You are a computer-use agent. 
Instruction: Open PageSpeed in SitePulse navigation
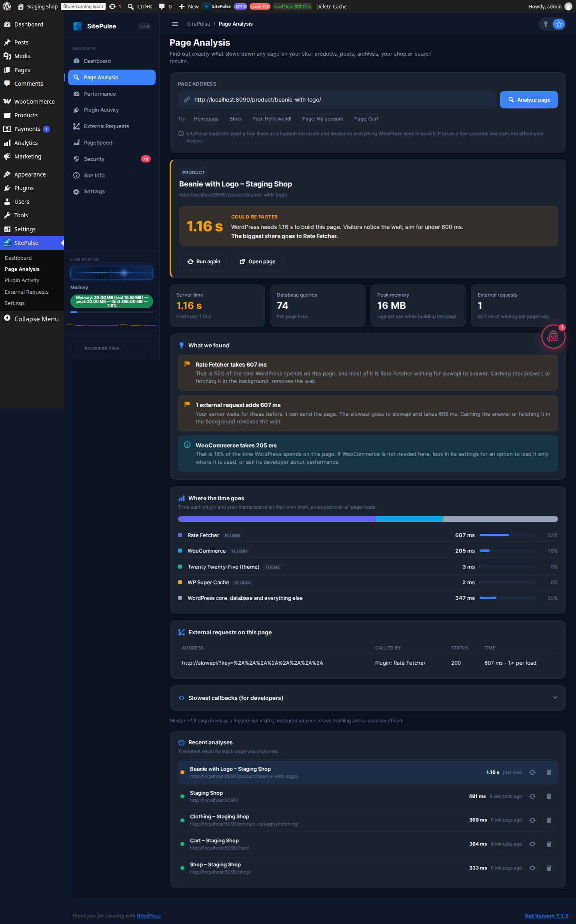(112, 143)
